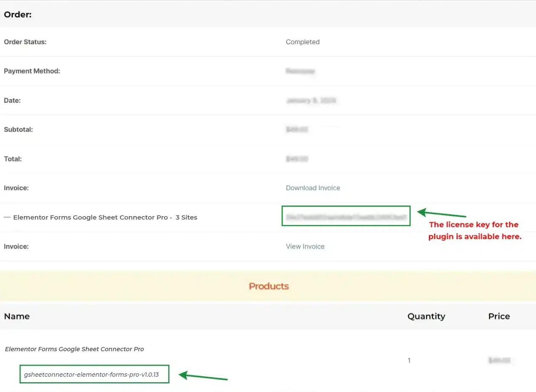Screen dimensions: 536x392
Task: Click the blurred Subtotal amount value
Action: pos(297,130)
